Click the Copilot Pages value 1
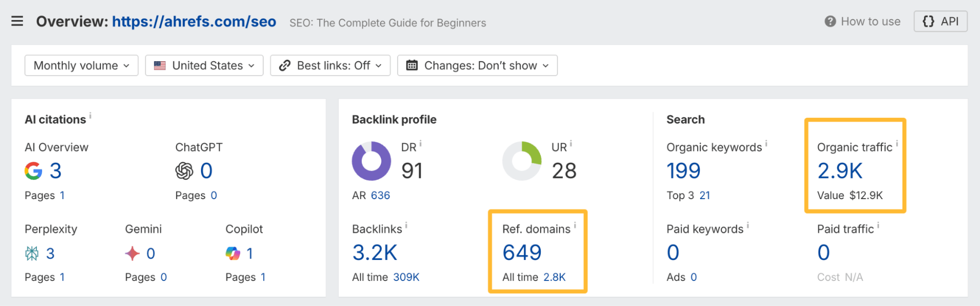This screenshot has width=980, height=306. (x=263, y=277)
